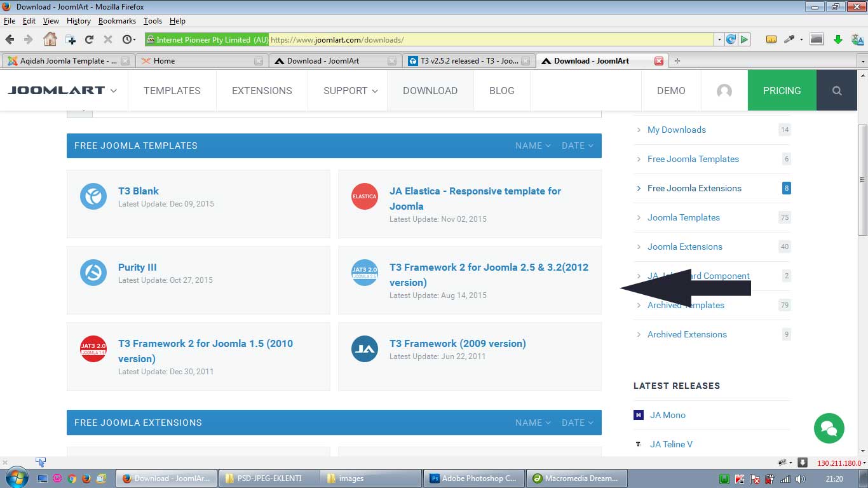Go back with the browser Back arrow

[x=10, y=39]
